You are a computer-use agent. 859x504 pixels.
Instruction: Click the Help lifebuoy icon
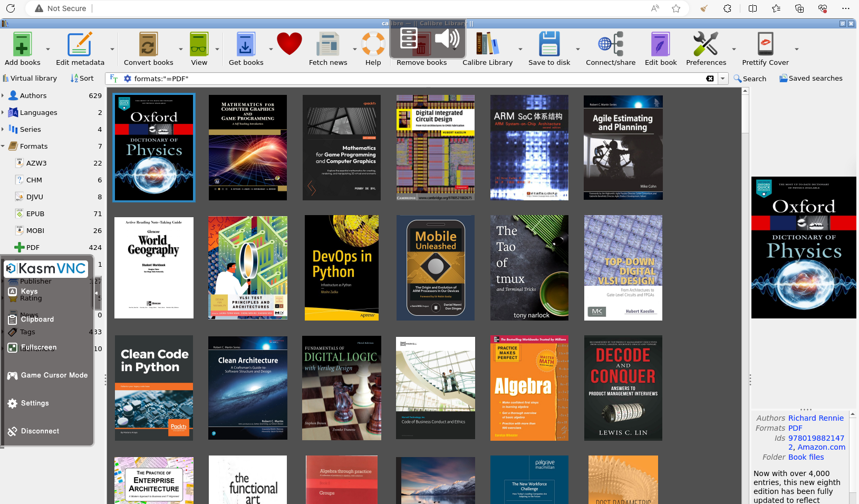pyautogui.click(x=373, y=44)
